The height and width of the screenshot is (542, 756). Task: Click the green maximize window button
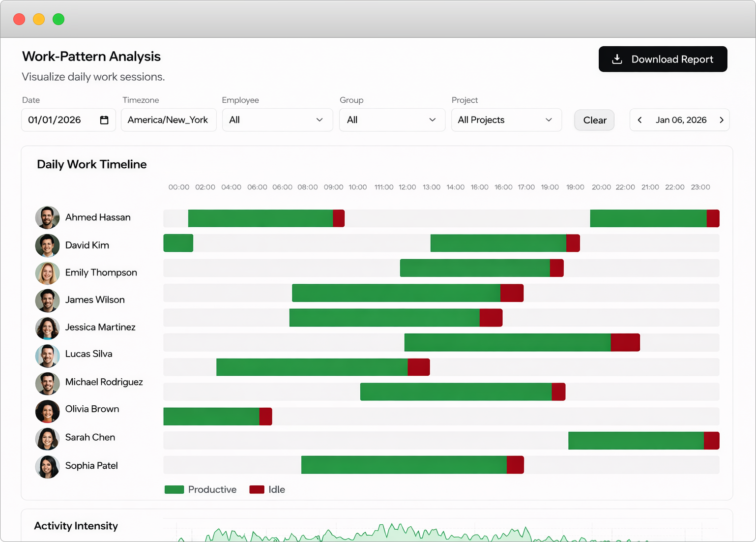(58, 19)
